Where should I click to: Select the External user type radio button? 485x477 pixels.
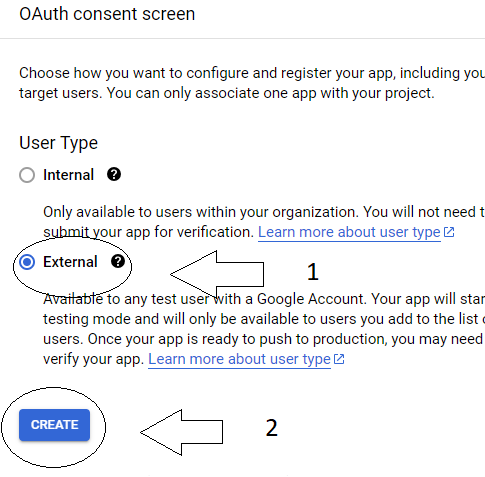click(27, 262)
